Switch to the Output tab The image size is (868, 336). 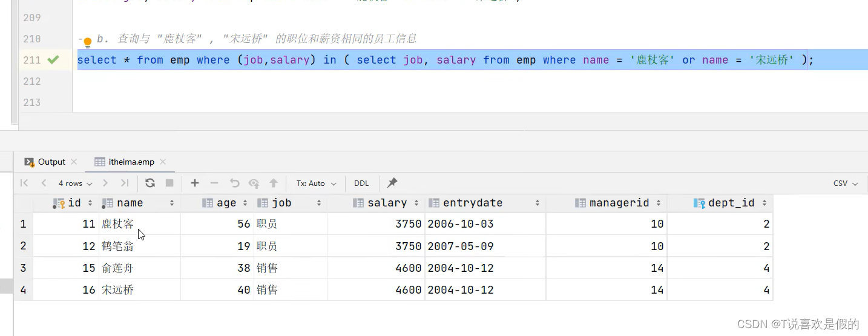(51, 162)
